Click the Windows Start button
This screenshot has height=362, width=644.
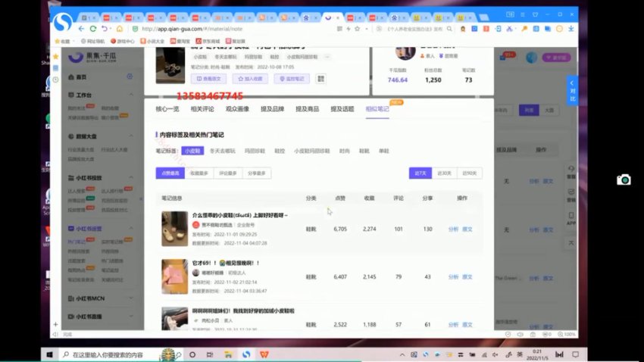[x=50, y=354]
